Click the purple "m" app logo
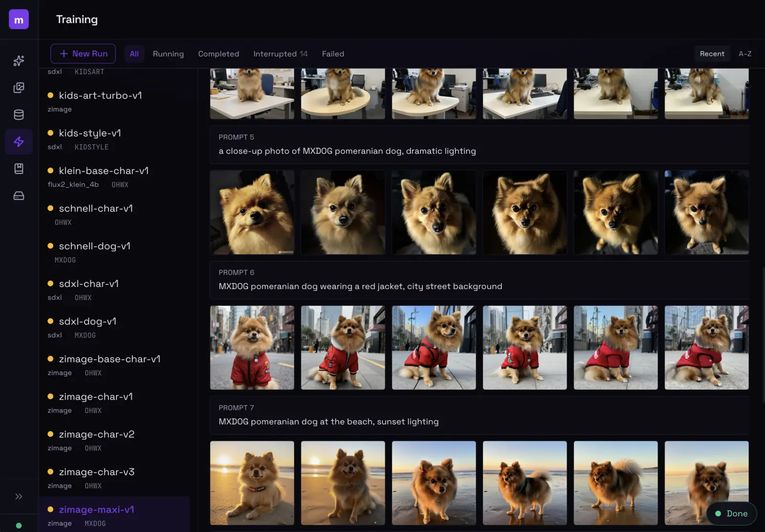The width and height of the screenshot is (765, 532). tap(19, 20)
